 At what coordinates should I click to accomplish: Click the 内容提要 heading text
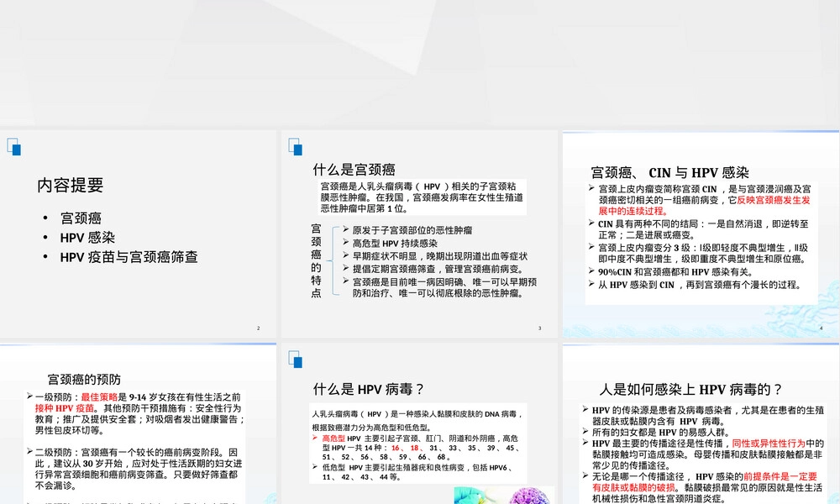tap(71, 186)
